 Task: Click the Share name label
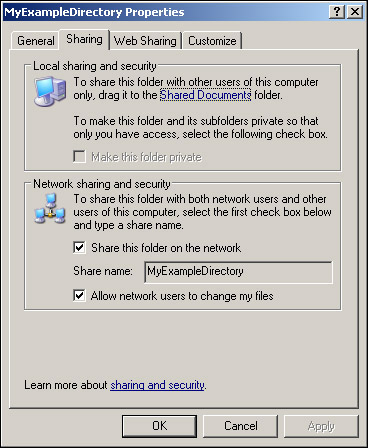click(103, 271)
